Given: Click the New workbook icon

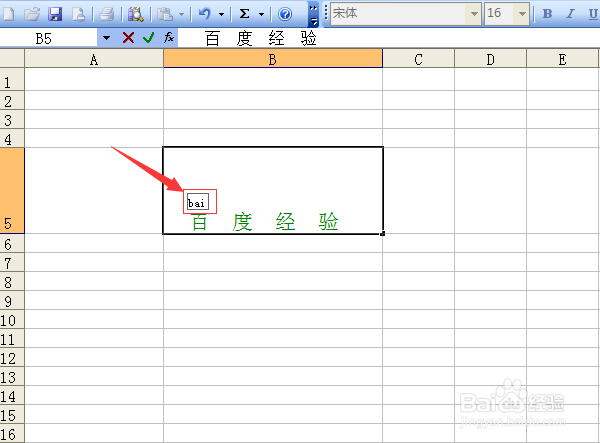Looking at the screenshot, I should click(8, 14).
